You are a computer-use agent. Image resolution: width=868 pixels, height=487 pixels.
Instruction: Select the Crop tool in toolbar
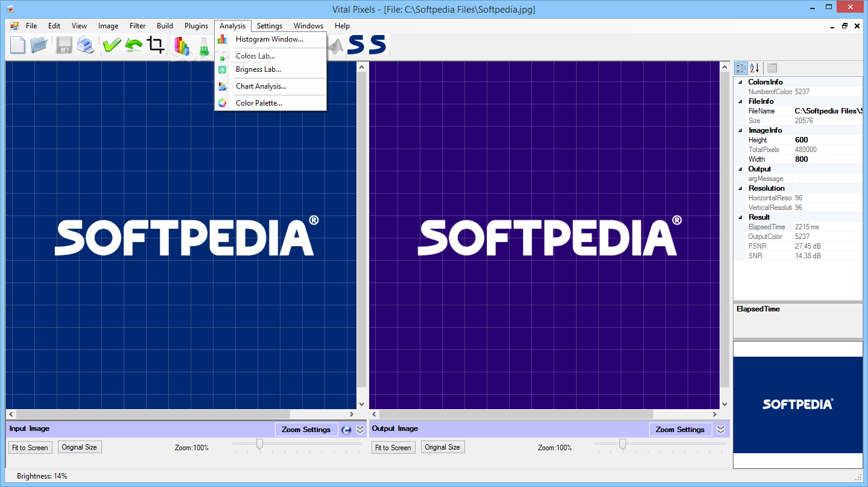point(156,45)
